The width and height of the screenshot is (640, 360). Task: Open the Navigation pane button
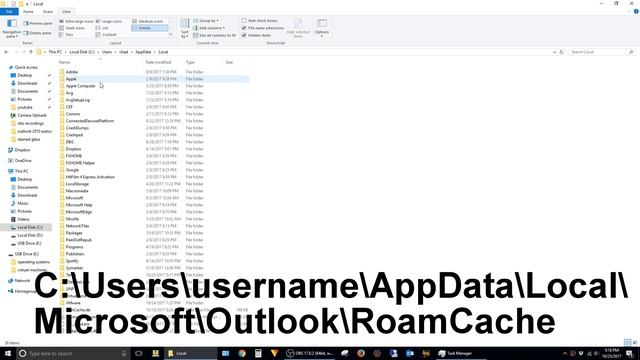[x=12, y=28]
